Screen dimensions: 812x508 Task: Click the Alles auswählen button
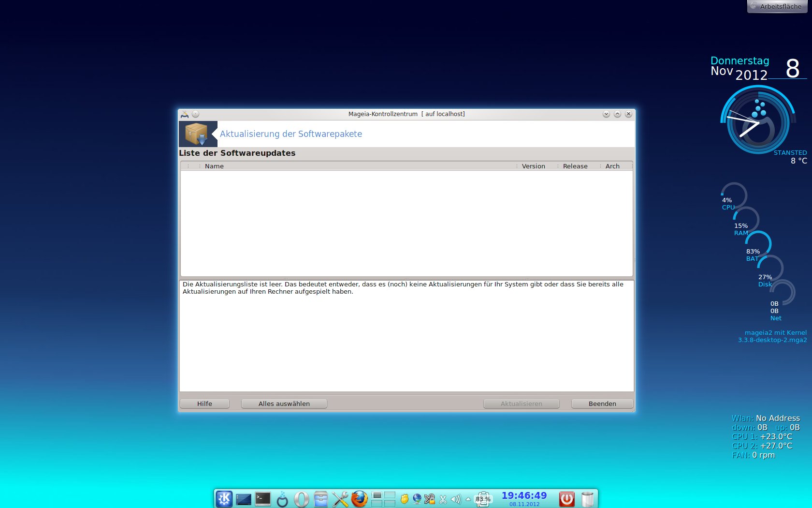pos(284,403)
